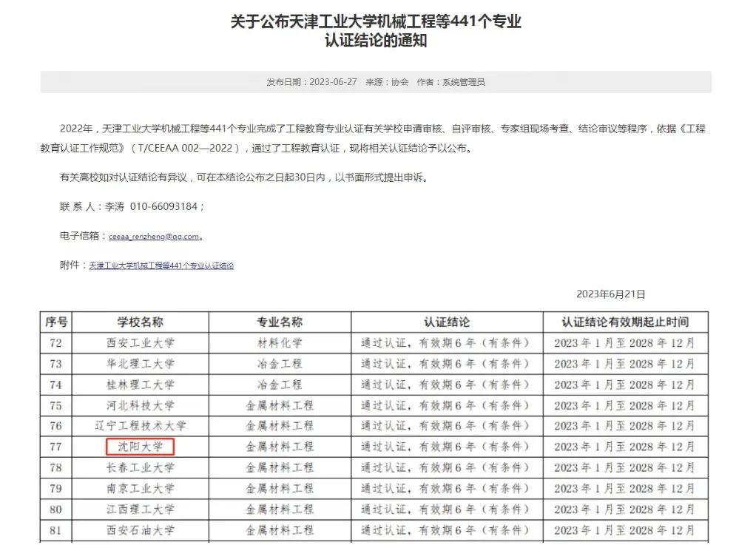
Task: Click serial number 78 in the table
Action: click(56, 467)
